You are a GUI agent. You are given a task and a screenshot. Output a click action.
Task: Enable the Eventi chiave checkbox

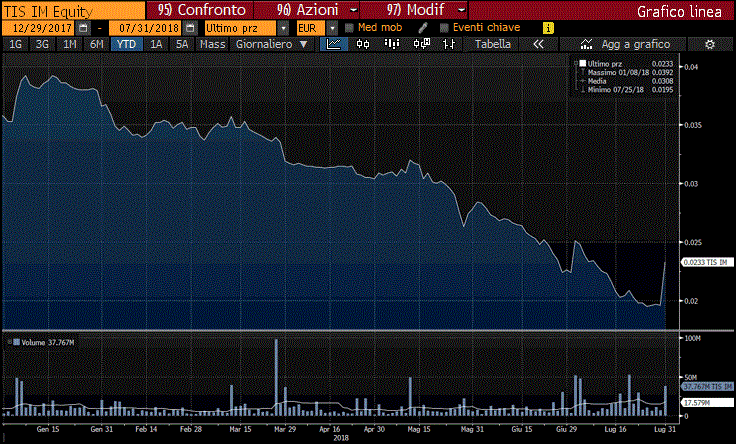click(x=444, y=28)
